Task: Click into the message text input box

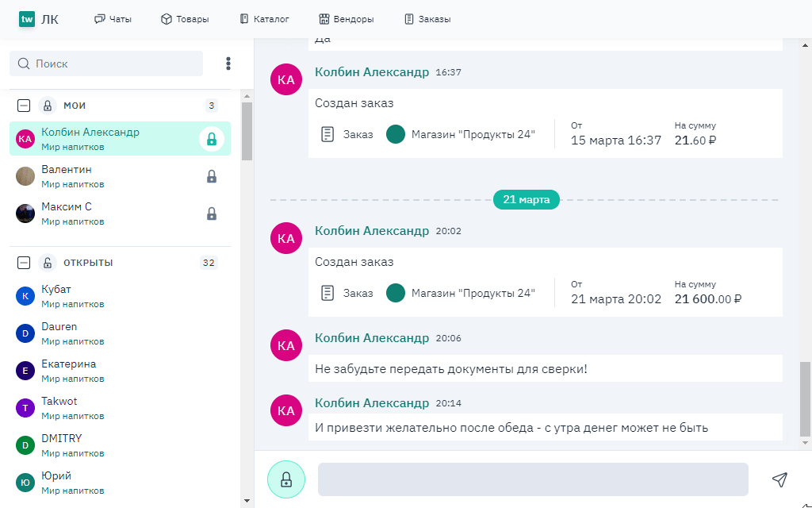Action: click(533, 479)
